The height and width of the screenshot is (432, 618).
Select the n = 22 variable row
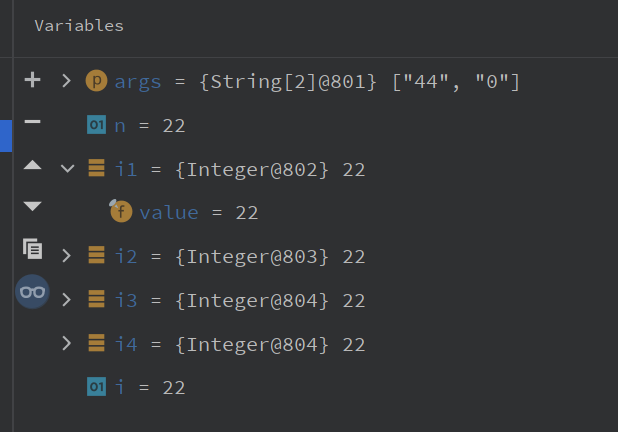(x=150, y=126)
